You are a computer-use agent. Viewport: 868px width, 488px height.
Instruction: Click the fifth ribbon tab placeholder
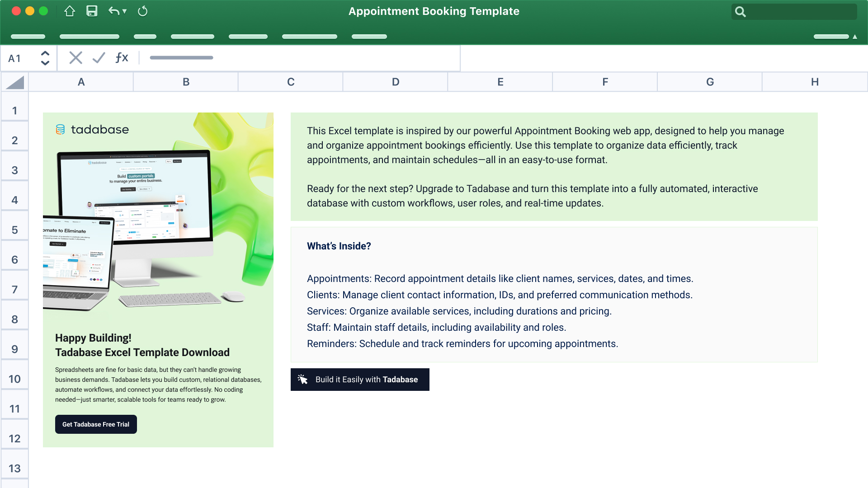(248, 37)
